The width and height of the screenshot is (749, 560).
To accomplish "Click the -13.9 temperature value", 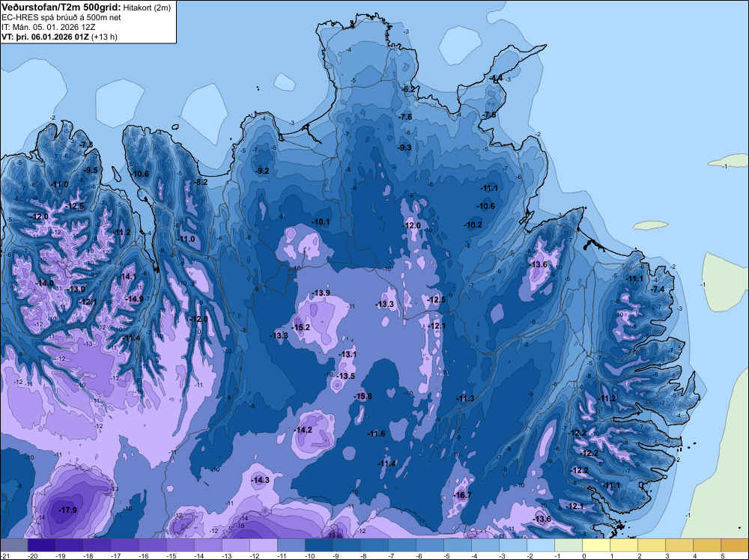I will tap(321, 293).
